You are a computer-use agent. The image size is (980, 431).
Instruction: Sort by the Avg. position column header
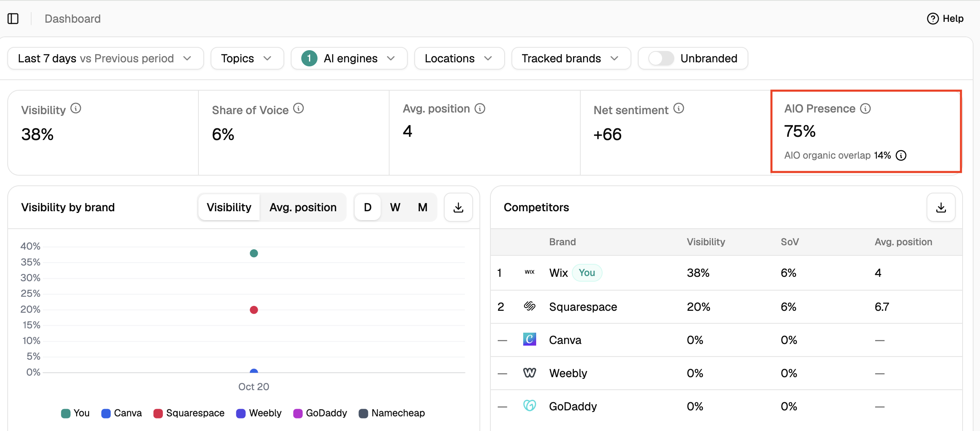click(x=903, y=242)
